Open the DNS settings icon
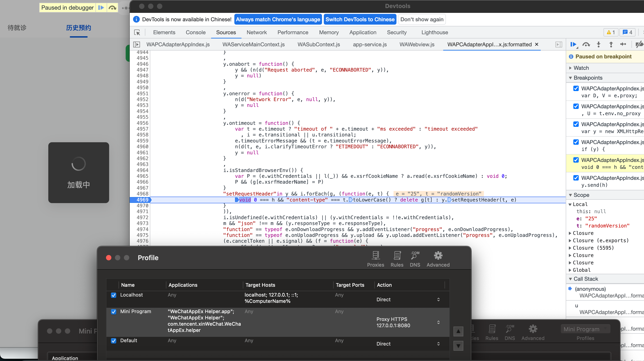The image size is (644, 361). [x=415, y=259]
